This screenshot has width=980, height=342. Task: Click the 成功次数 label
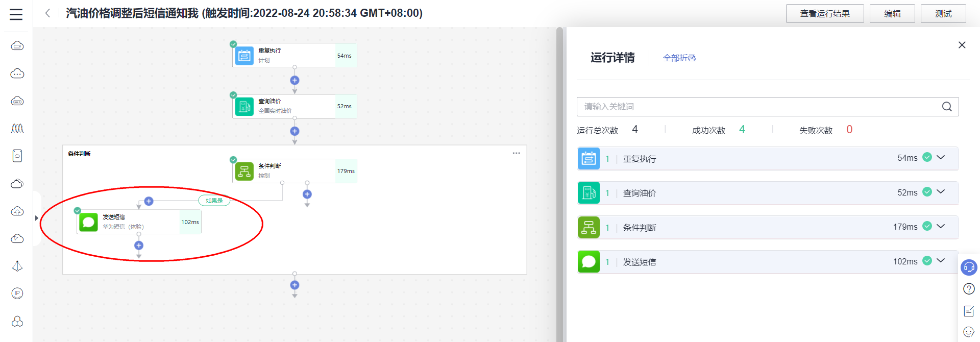coord(708,131)
